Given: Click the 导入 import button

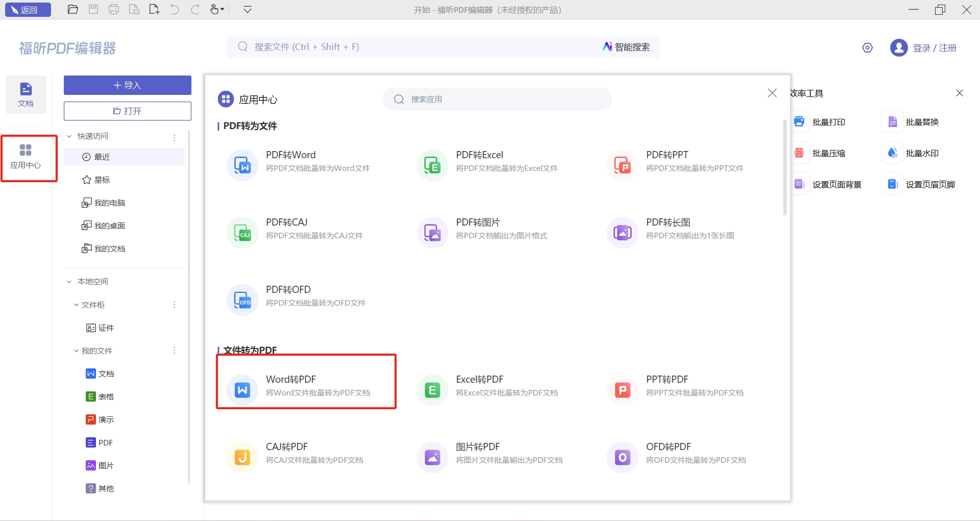Looking at the screenshot, I should click(x=127, y=85).
